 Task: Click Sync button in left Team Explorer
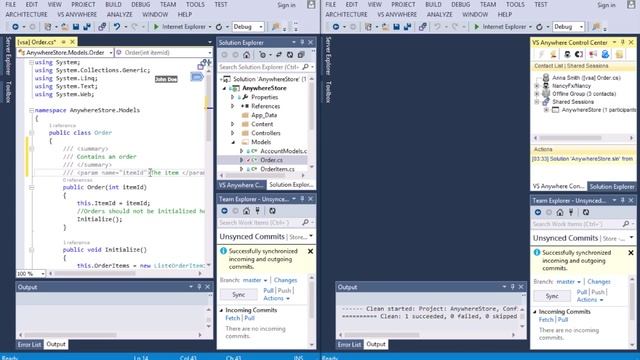pyautogui.click(x=239, y=294)
